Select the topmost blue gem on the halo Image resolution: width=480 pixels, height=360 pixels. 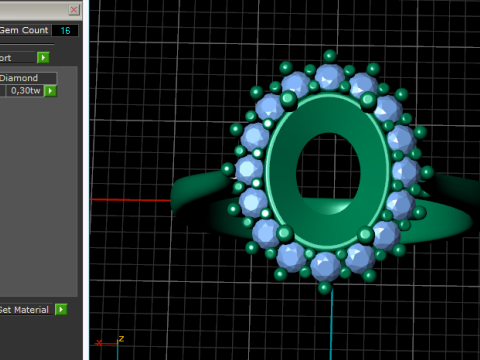(330, 77)
